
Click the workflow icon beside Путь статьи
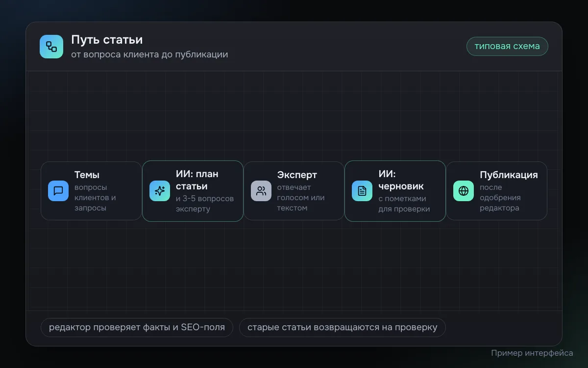click(51, 47)
